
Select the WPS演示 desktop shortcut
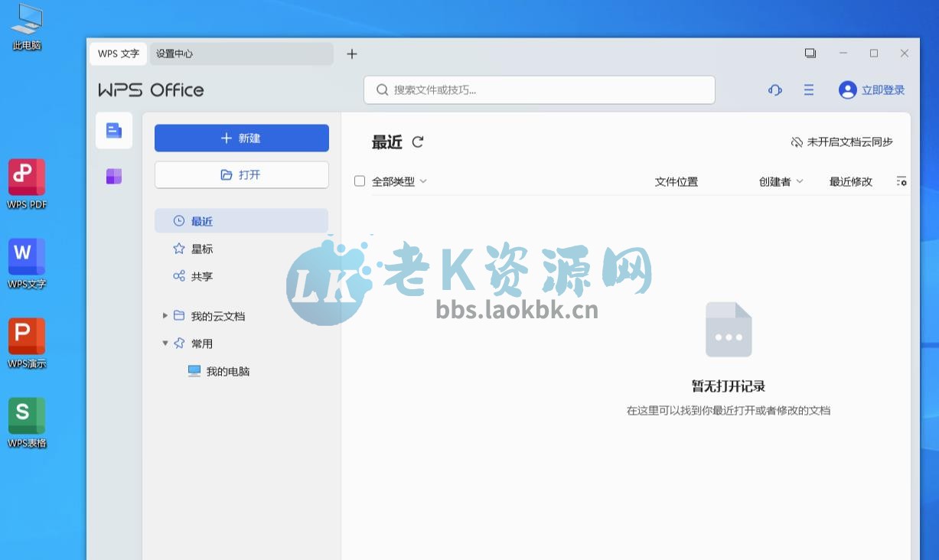(x=27, y=343)
